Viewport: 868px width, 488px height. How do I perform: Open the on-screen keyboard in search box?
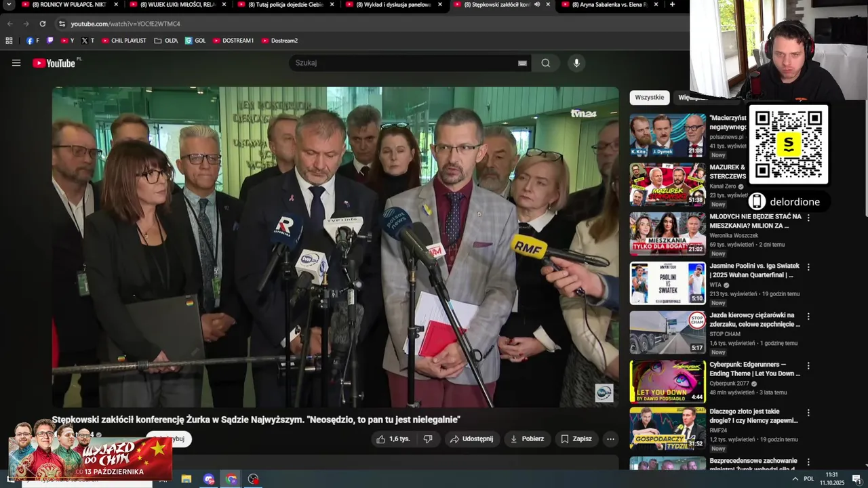pyautogui.click(x=522, y=63)
